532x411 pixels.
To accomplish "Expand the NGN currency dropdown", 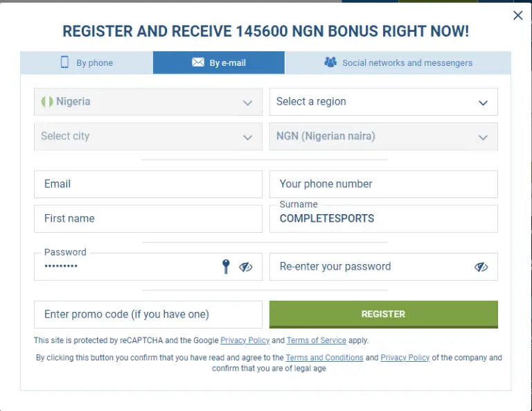I will [483, 137].
